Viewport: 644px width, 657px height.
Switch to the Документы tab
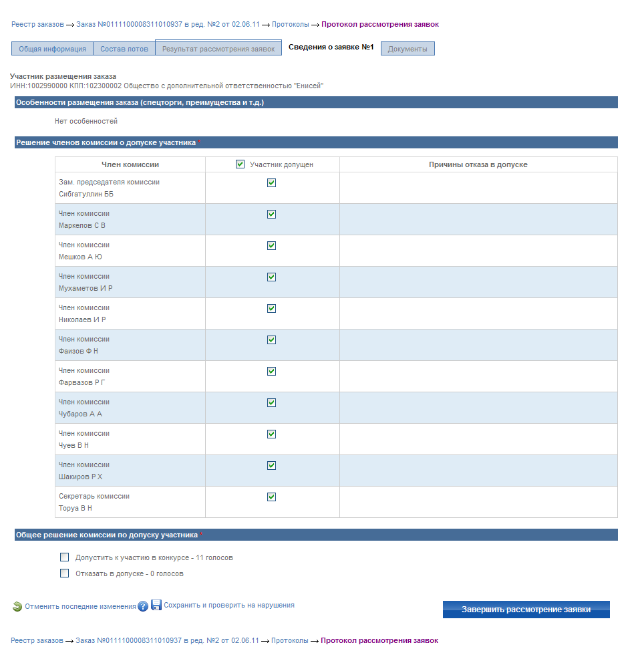(408, 49)
